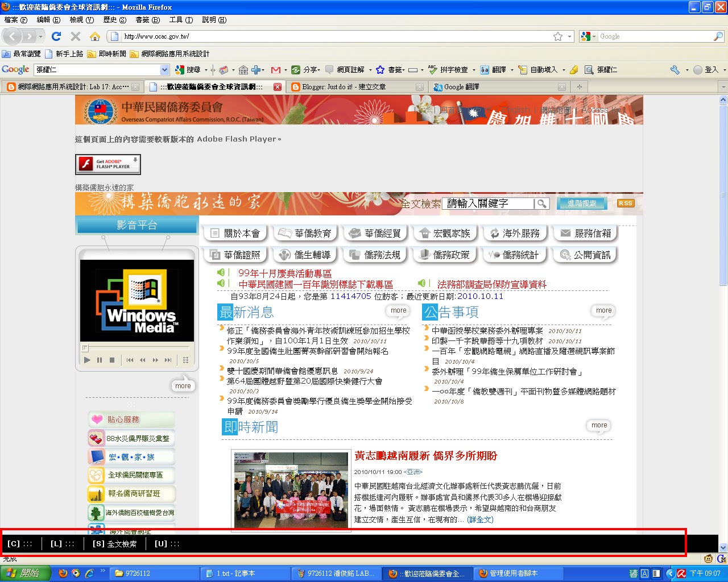
Task: Skip to previous track in media player
Action: pyautogui.click(x=130, y=360)
